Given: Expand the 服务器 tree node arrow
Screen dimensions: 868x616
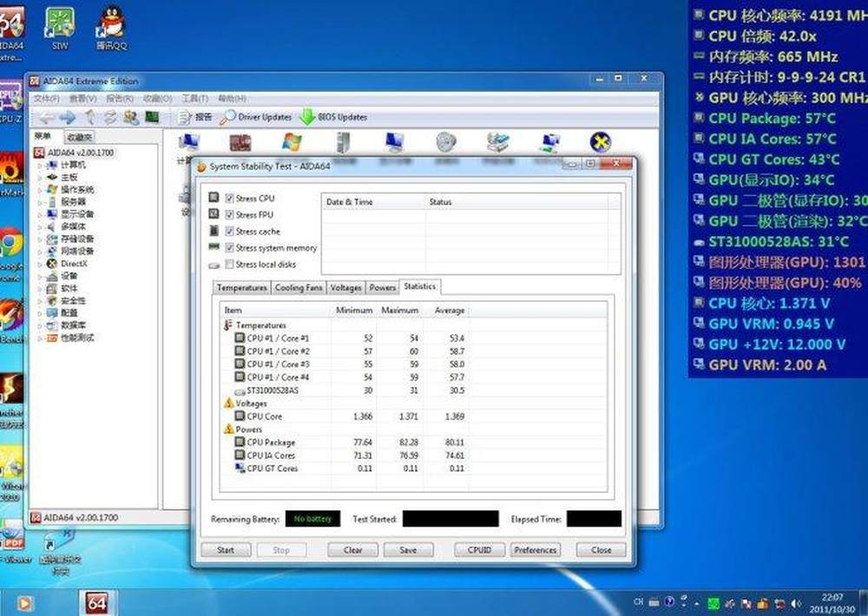Looking at the screenshot, I should (x=40, y=202).
